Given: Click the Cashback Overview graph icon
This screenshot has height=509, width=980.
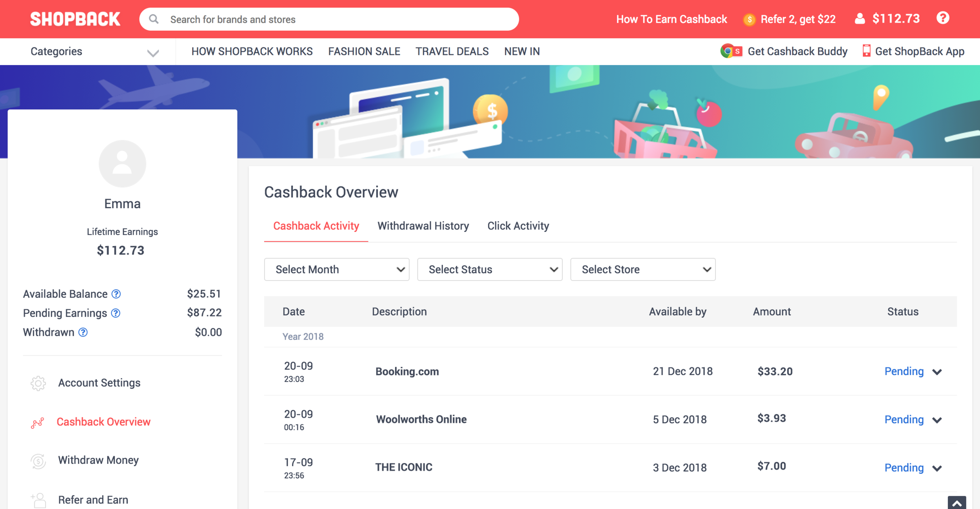Looking at the screenshot, I should [x=38, y=422].
